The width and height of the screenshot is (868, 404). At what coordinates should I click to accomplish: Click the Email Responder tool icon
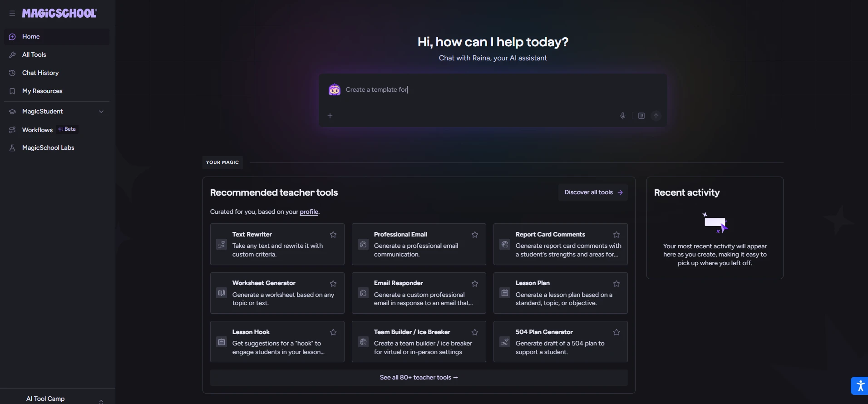point(363,293)
